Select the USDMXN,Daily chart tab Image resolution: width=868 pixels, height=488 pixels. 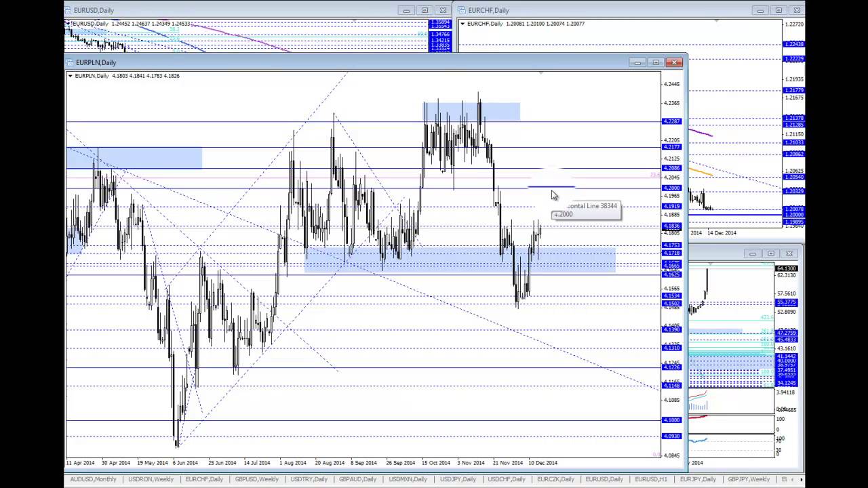coord(408,479)
